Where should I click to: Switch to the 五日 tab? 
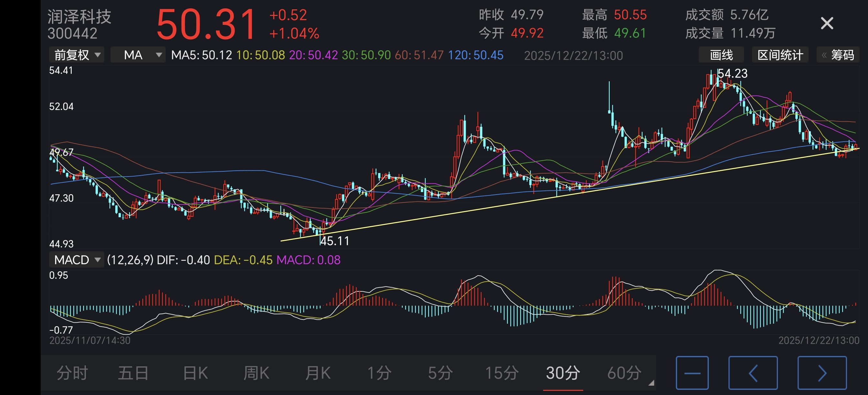pyautogui.click(x=133, y=373)
